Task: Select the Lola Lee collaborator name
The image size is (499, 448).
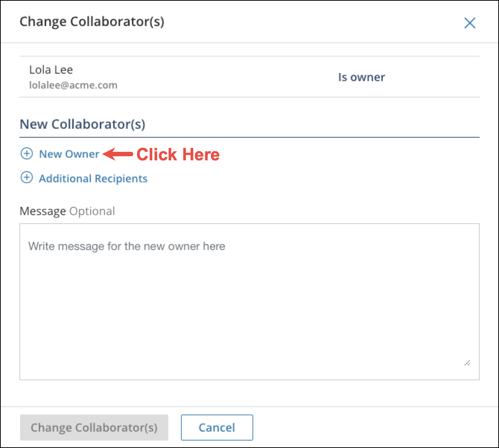Action: pos(51,70)
